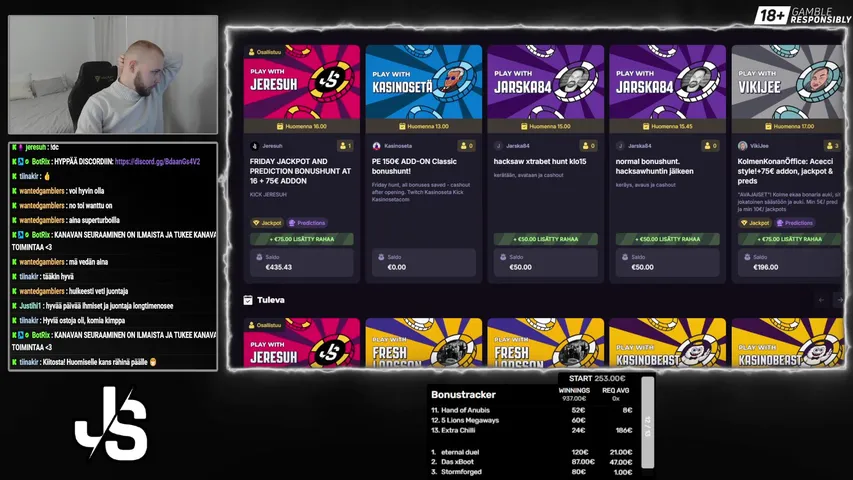
Task: Click the Jeresuh avatar under the Huomenna 16.00 banner
Action: [254, 146]
